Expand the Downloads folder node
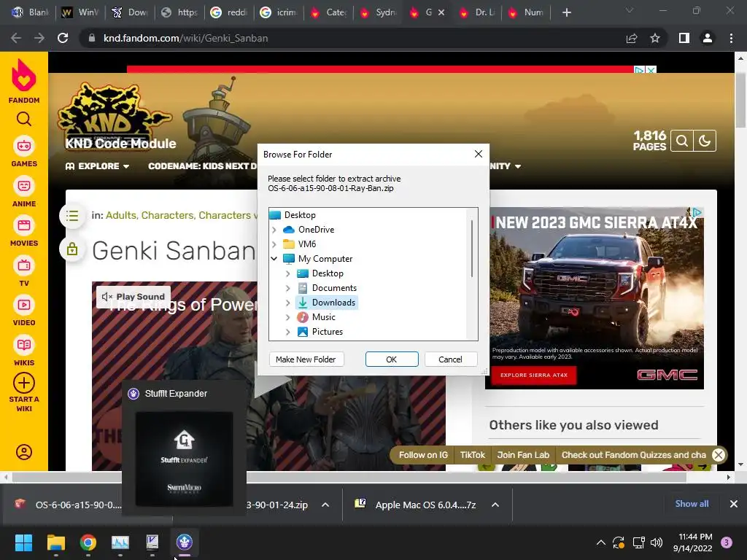 [x=287, y=303]
